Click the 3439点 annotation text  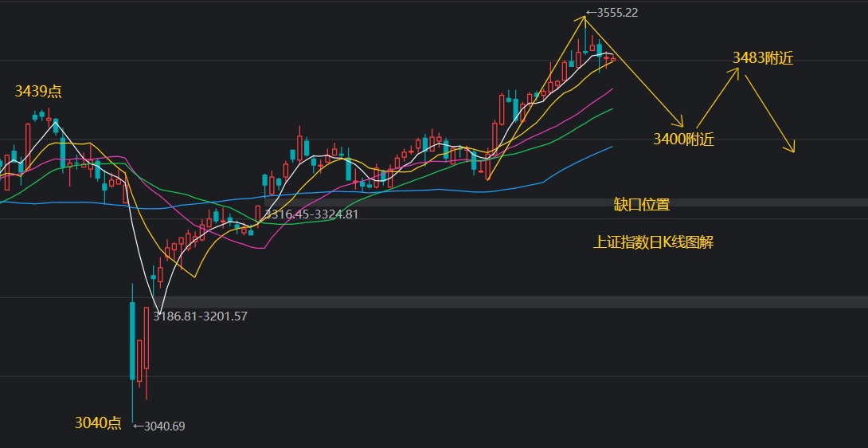(38, 92)
